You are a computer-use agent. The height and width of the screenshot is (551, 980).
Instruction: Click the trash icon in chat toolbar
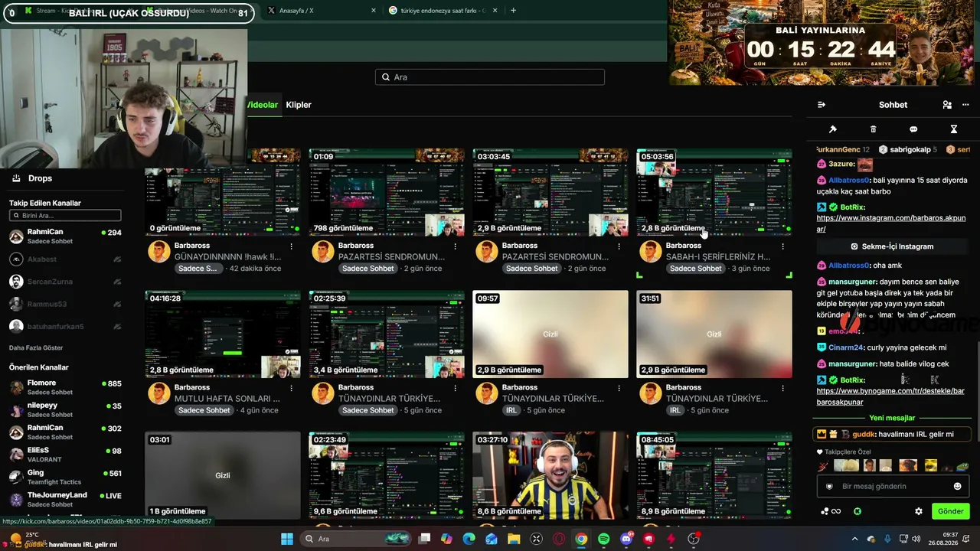[873, 129]
